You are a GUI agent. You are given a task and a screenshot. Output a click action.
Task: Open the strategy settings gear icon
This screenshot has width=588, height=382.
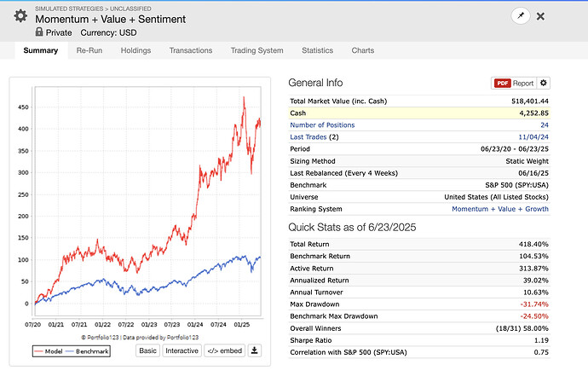(x=20, y=15)
